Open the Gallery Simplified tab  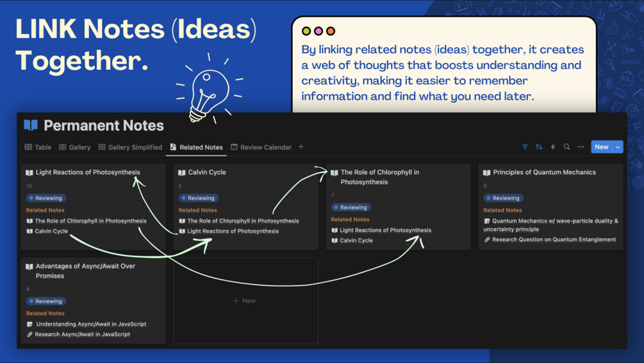click(130, 147)
